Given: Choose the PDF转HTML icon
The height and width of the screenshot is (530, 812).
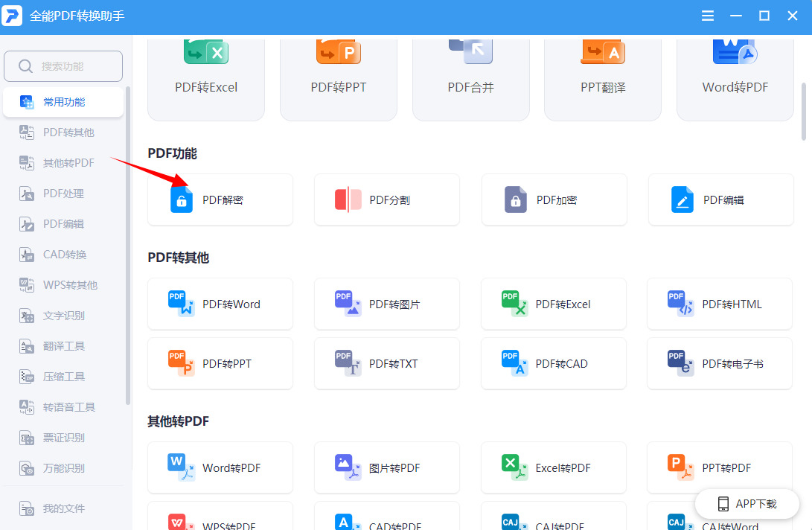Looking at the screenshot, I should point(680,304).
